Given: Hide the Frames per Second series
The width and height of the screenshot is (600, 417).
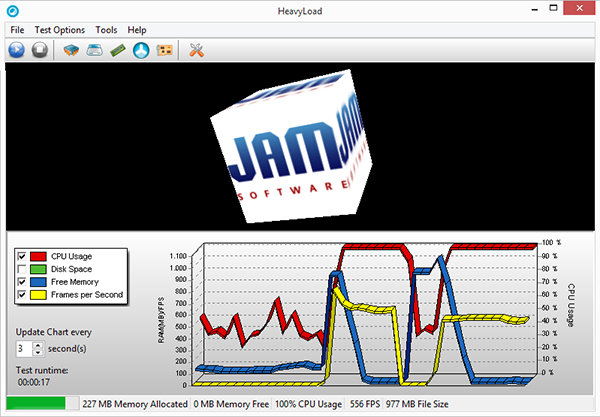Looking at the screenshot, I should tap(22, 295).
